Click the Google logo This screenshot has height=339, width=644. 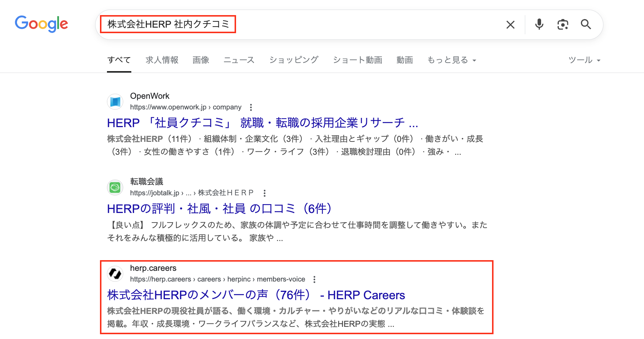pyautogui.click(x=41, y=24)
